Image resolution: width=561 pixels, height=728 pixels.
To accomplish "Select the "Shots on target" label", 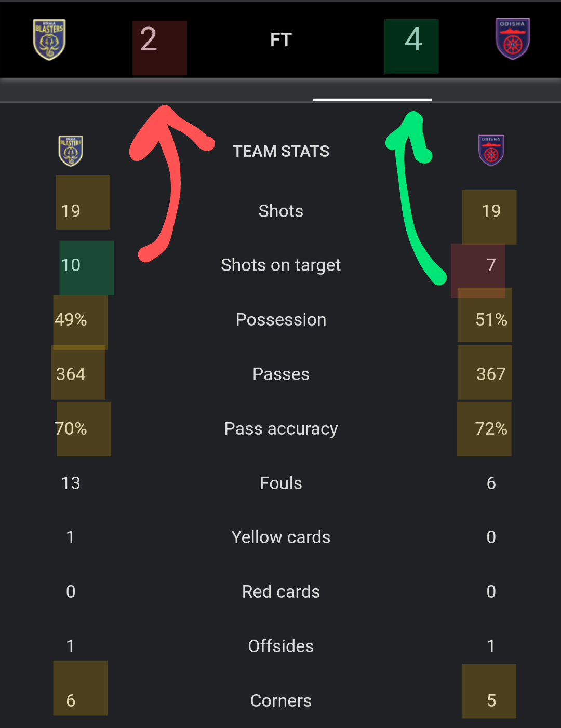I will [x=280, y=265].
